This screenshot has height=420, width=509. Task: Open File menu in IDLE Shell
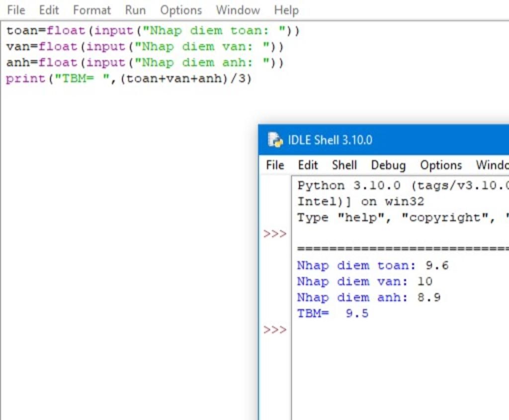[x=275, y=165]
